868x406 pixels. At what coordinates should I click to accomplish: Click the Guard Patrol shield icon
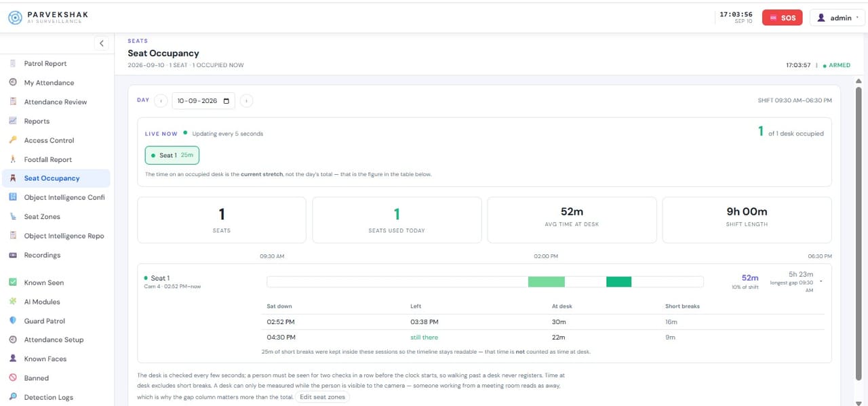[x=13, y=321]
